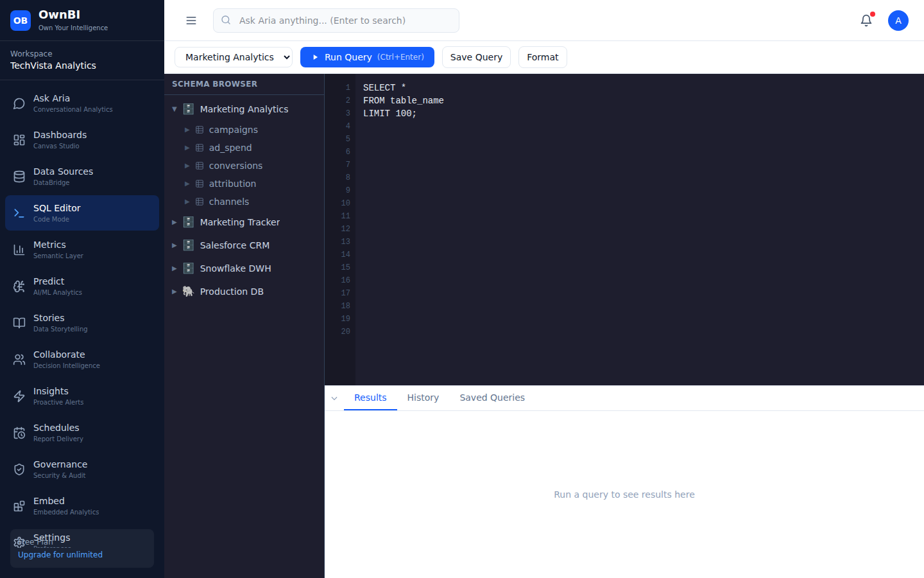This screenshot has width=924, height=578.
Task: Open Metrics bar chart icon
Action: click(19, 250)
